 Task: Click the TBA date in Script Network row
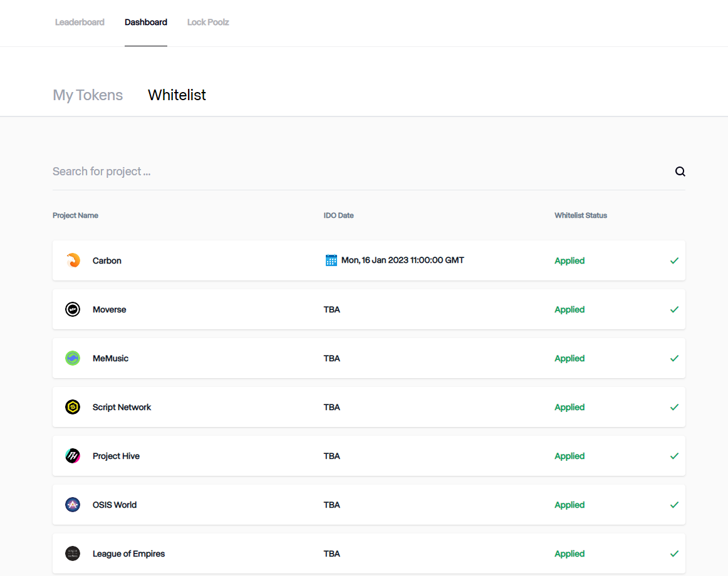click(331, 407)
